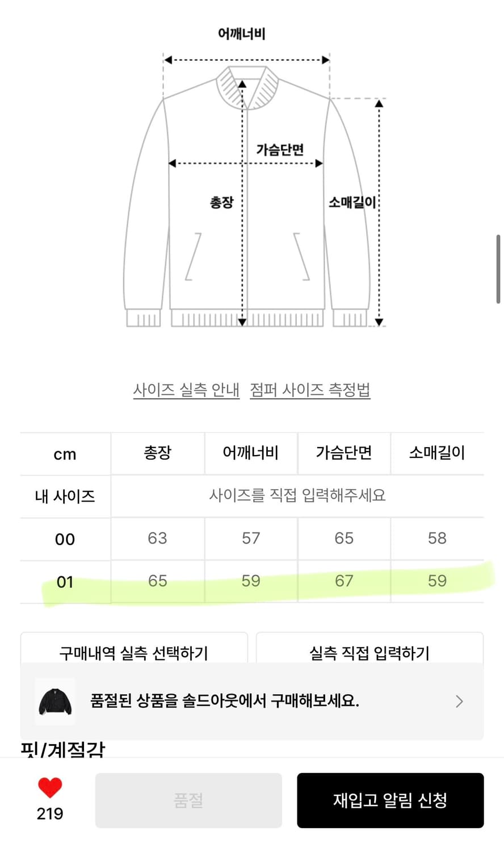The height and width of the screenshot is (852, 504).
Task: Open the 솔드아웃 purchase banner chevron
Action: pos(460,701)
